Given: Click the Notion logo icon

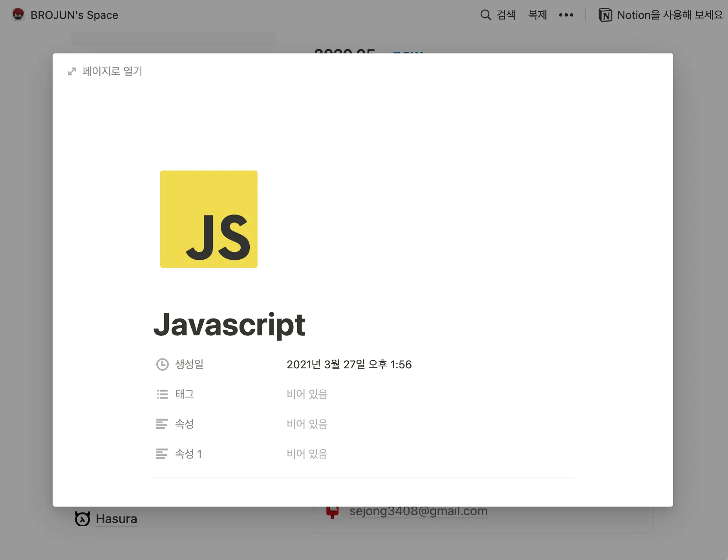Looking at the screenshot, I should click(605, 15).
